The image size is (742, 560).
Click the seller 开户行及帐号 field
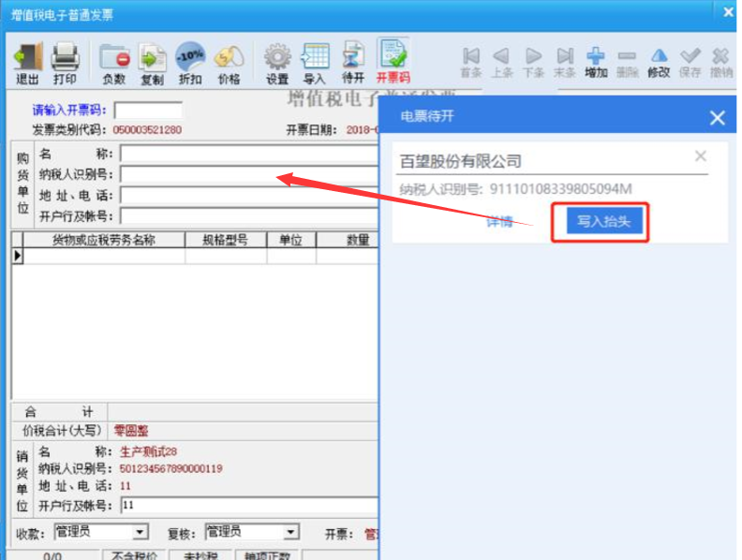click(x=250, y=505)
